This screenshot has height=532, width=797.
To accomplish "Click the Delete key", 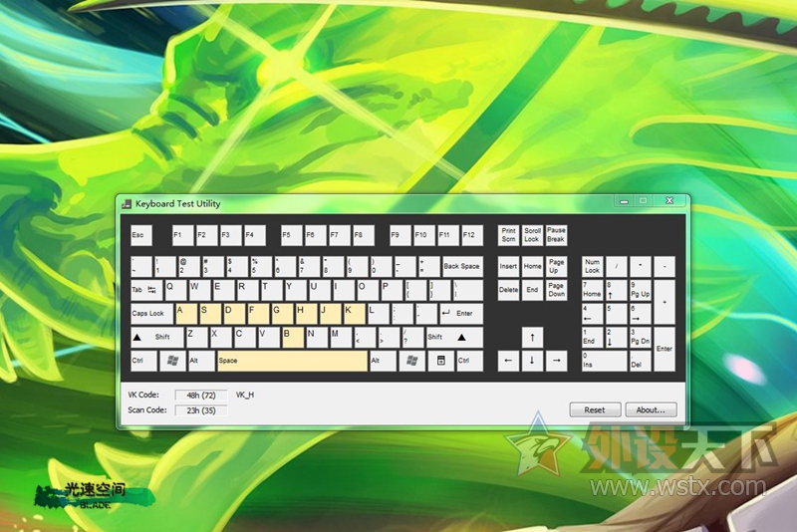I will coord(508,290).
